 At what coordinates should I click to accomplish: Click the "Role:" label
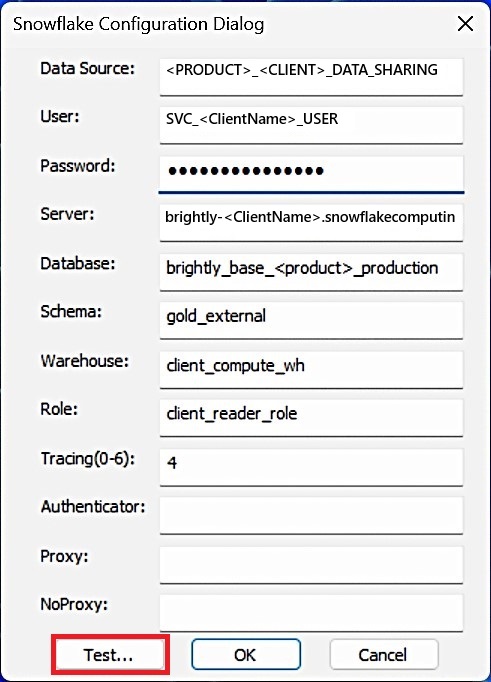(x=59, y=409)
